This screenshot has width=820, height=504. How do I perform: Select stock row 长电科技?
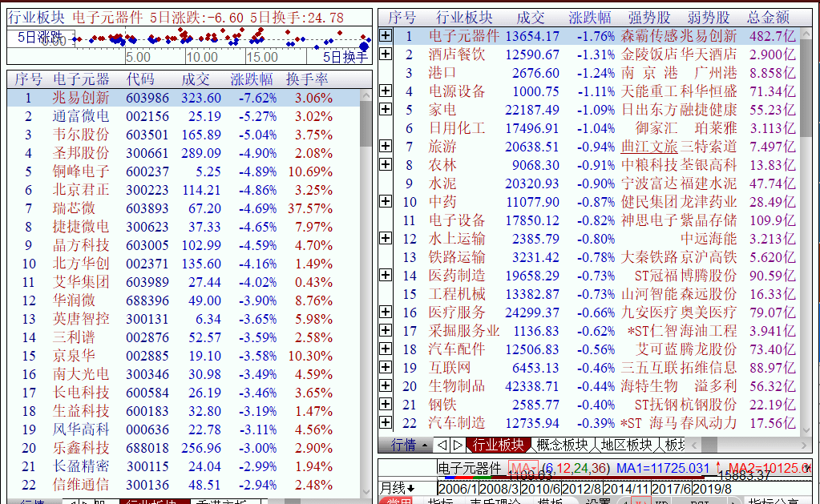pyautogui.click(x=184, y=393)
